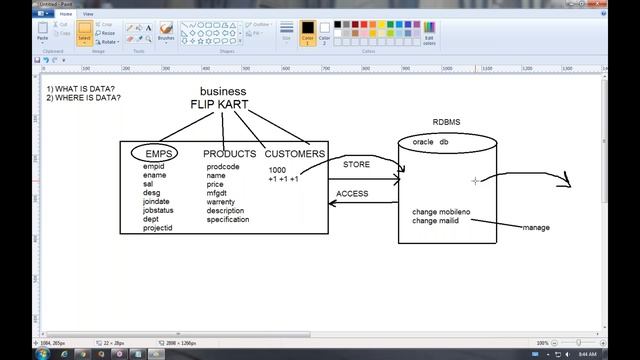Redo the last undone action
The width and height of the screenshot is (640, 360).
coord(55,60)
